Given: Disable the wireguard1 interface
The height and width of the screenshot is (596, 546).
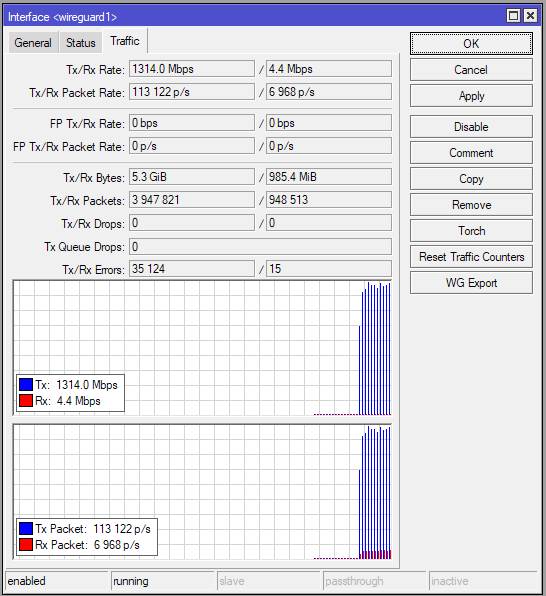Looking at the screenshot, I should [471, 127].
